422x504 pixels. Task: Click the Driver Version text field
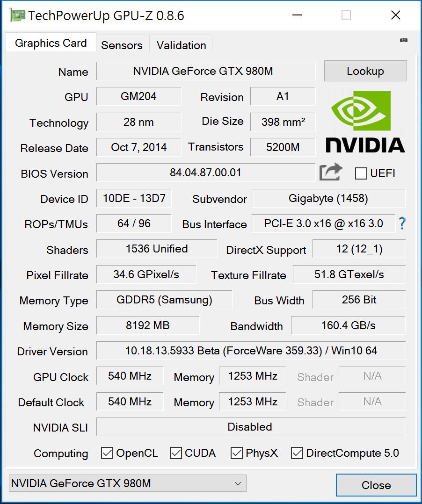coord(251,351)
